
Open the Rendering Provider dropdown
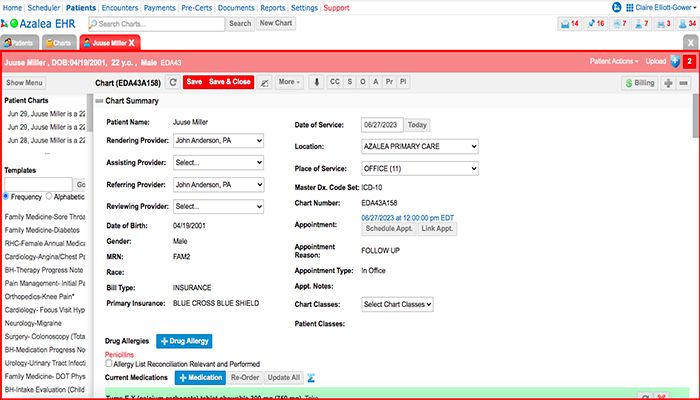coord(217,141)
